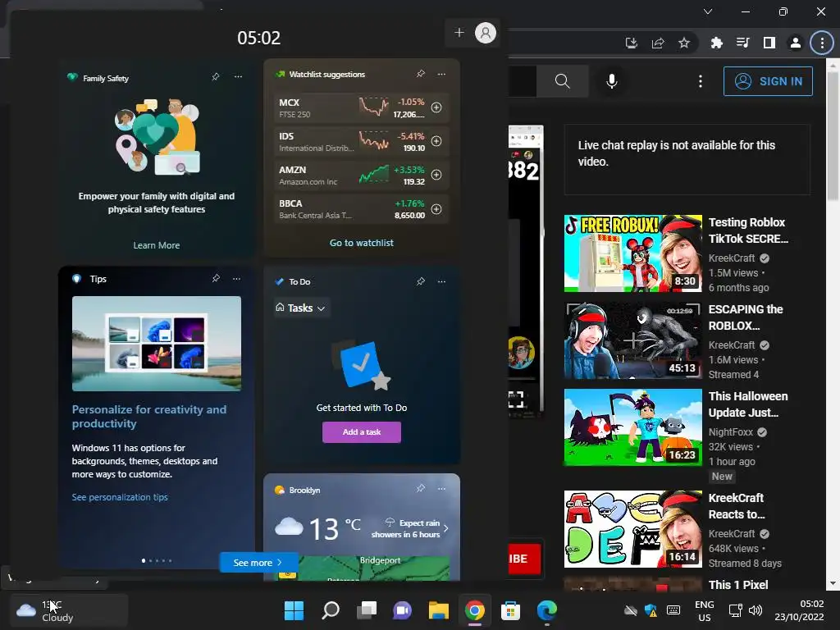Viewport: 840px width, 630px height.
Task: Open Chrome three-dot customize menu
Action: click(822, 43)
